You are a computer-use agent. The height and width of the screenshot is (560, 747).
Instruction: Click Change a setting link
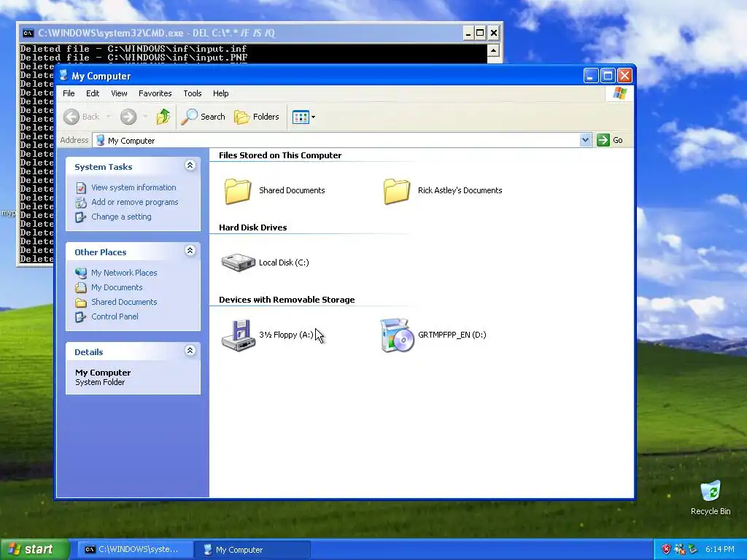click(x=122, y=217)
